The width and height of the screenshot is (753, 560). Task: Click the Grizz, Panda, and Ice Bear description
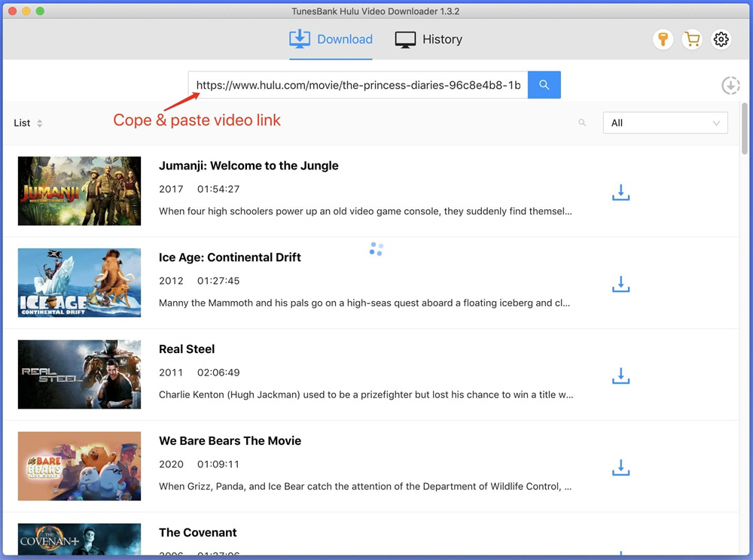click(365, 486)
